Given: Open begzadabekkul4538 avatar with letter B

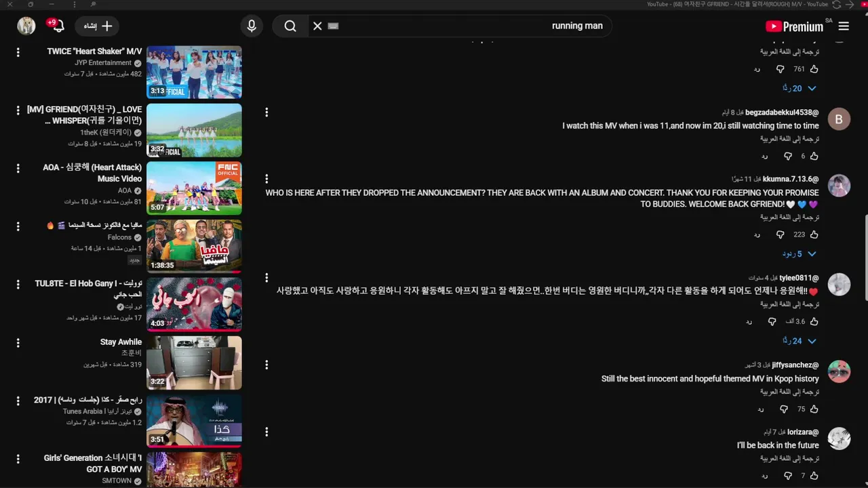Looking at the screenshot, I should tap(839, 119).
